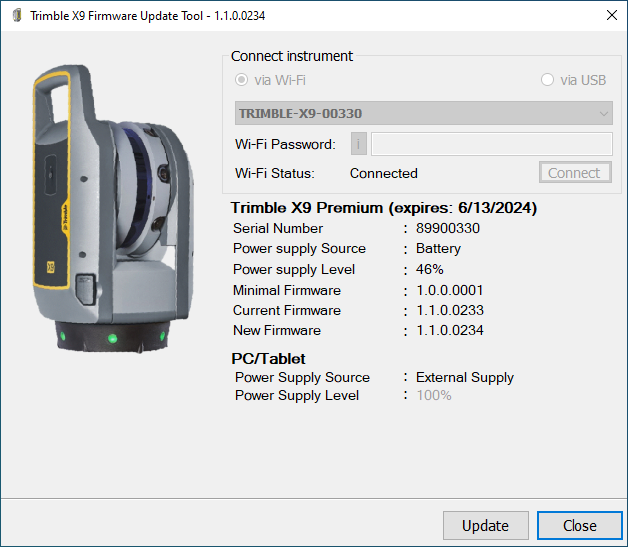Click the Serial Number label
The width and height of the screenshot is (628, 547).
pos(278,228)
